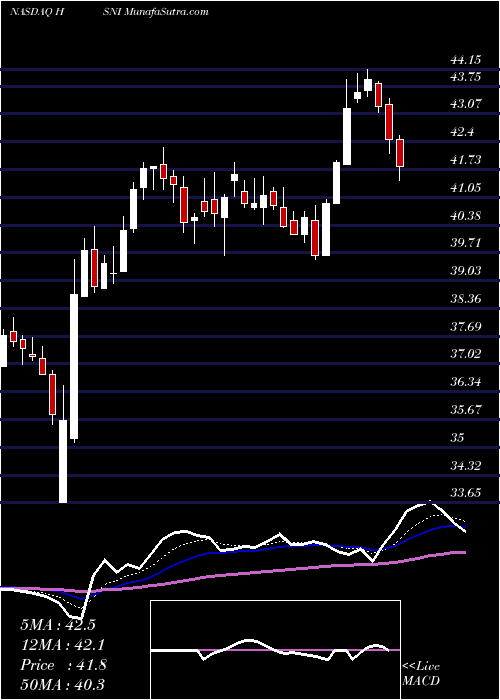Click the 36.34 price level label
Viewport: 500px width, 700px height.
click(465, 382)
